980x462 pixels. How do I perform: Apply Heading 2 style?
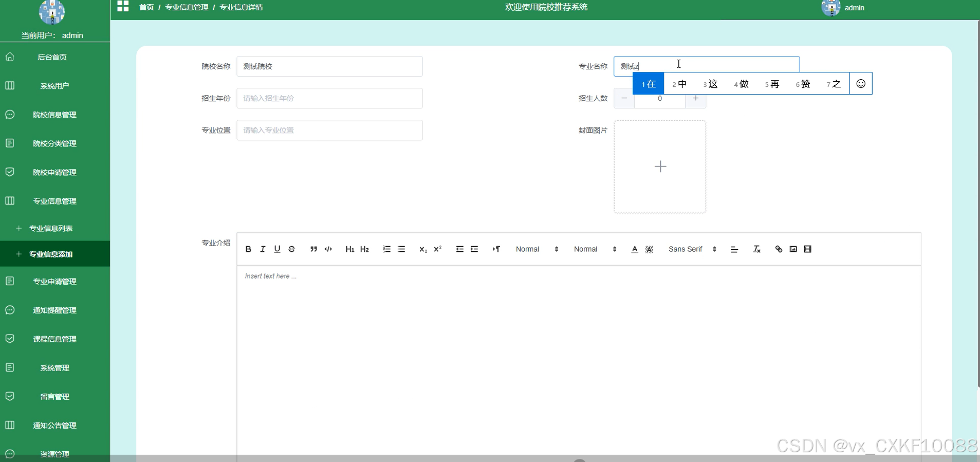tap(364, 249)
